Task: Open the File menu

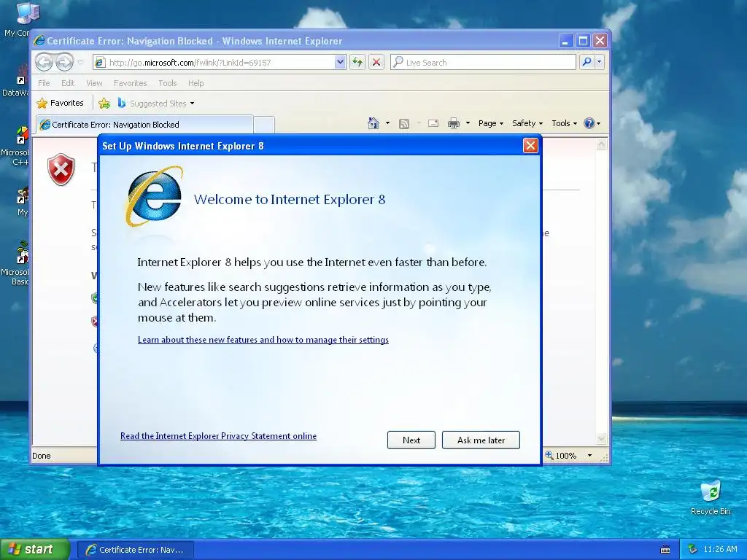Action: 44,83
